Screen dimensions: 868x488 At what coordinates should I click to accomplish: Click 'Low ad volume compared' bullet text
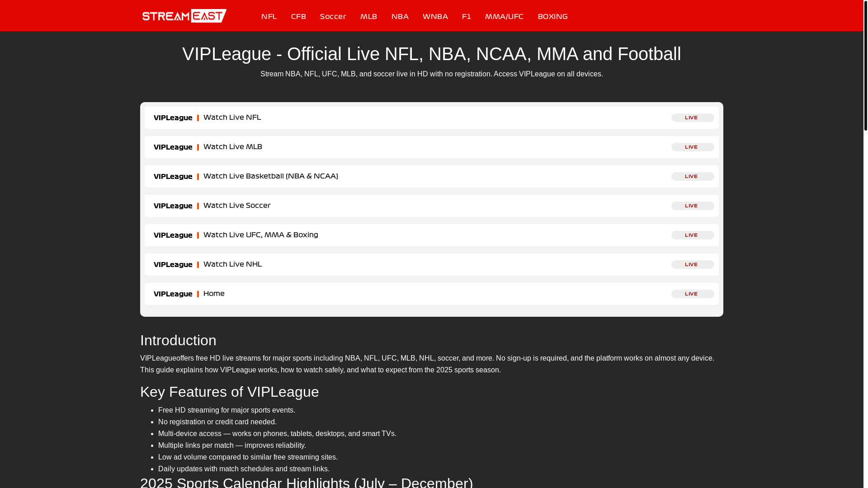tap(248, 457)
